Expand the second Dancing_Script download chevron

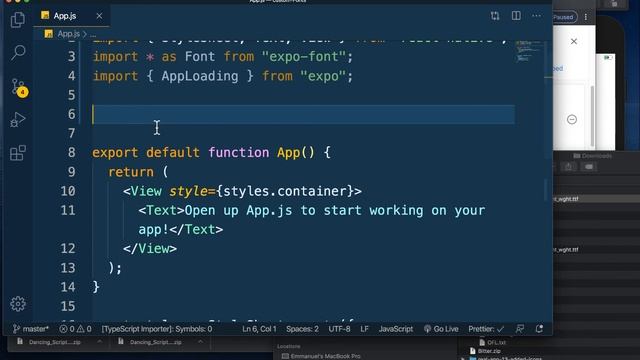coord(200,342)
